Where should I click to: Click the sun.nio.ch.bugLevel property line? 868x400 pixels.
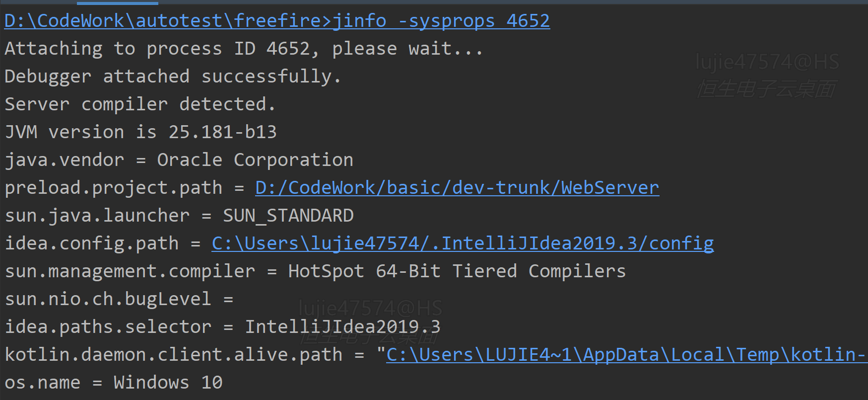tap(119, 299)
